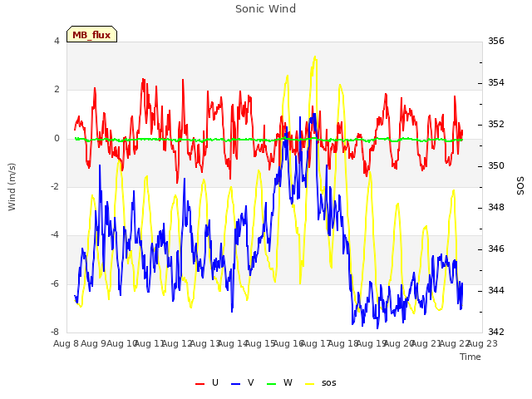Click the left axis value -6
532x399 pixels.
click(55, 283)
